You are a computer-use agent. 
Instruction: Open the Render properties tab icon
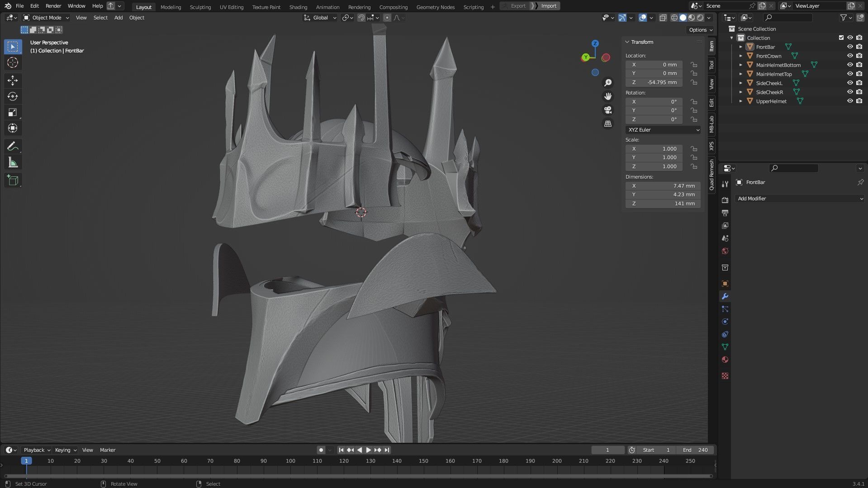[x=725, y=200]
